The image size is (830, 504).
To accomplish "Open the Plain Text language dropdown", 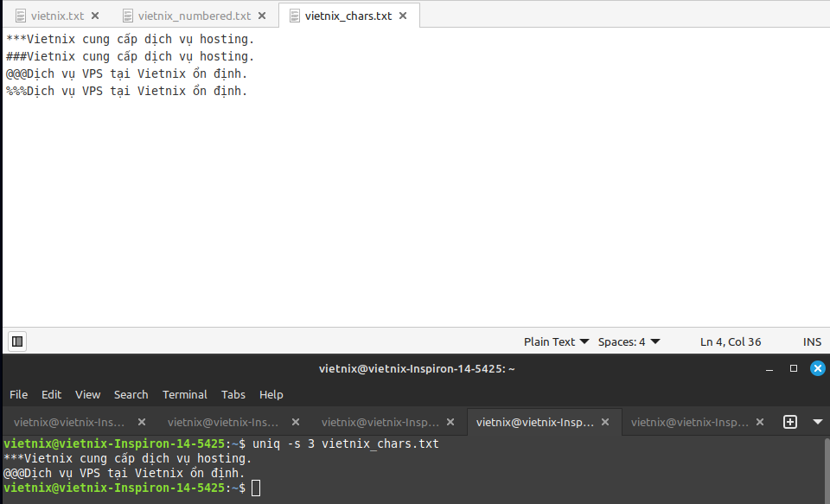I will pos(556,341).
